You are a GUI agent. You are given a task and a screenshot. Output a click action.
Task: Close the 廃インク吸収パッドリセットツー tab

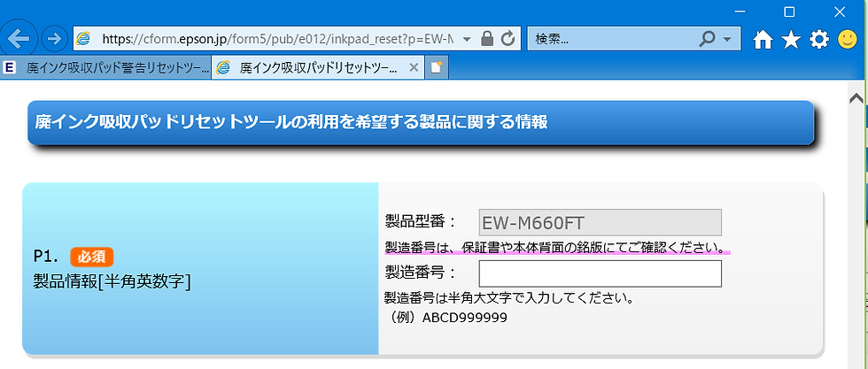413,67
